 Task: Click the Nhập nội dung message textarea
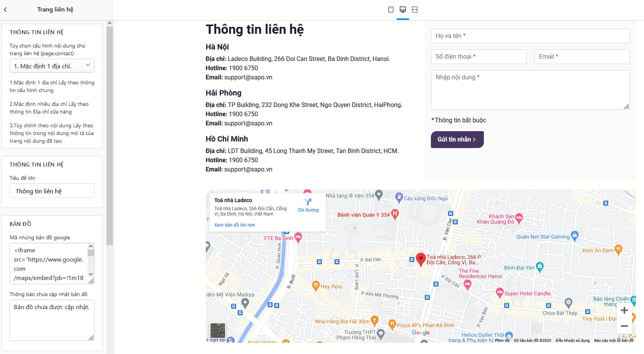pos(530,90)
